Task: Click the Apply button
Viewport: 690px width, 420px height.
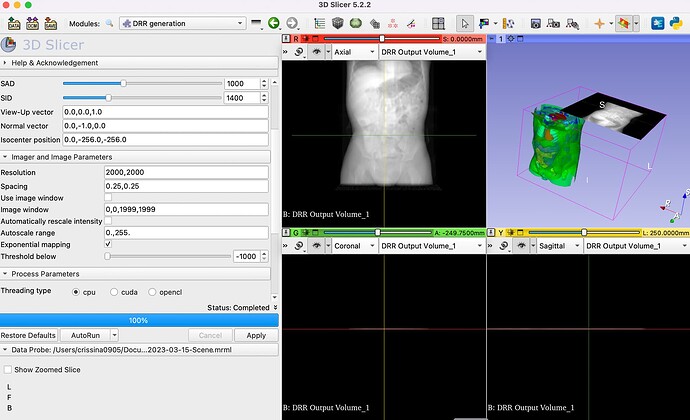Action: click(255, 335)
